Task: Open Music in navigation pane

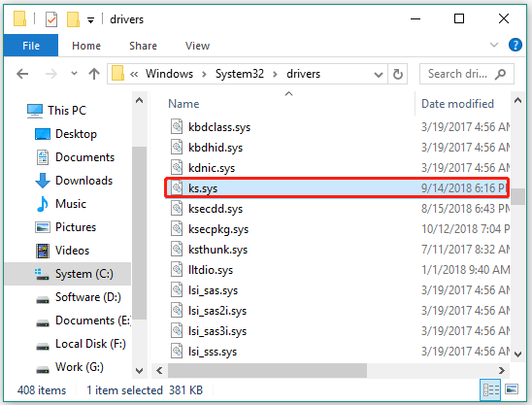Action: click(61, 204)
